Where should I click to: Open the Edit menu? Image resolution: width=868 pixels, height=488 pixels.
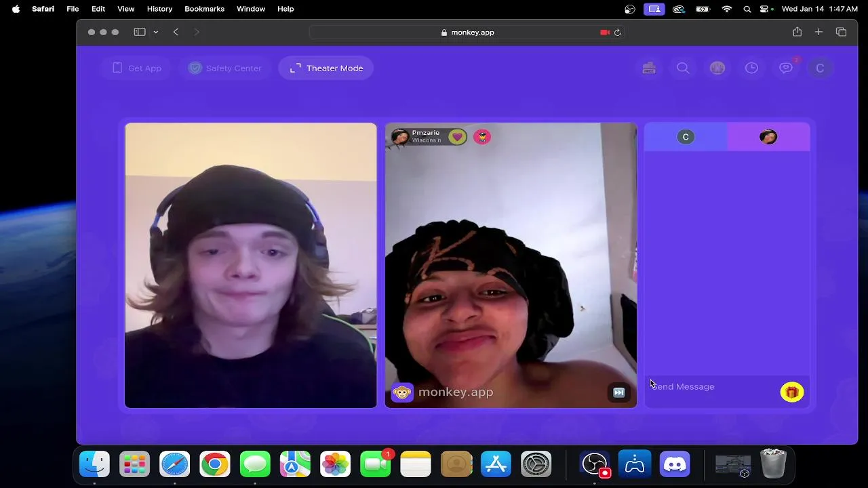(x=98, y=9)
